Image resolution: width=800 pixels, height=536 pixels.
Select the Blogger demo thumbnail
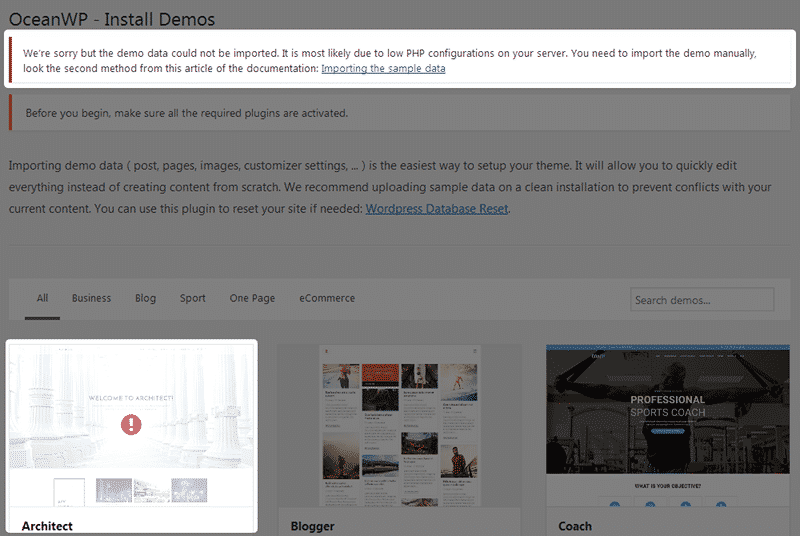point(399,426)
